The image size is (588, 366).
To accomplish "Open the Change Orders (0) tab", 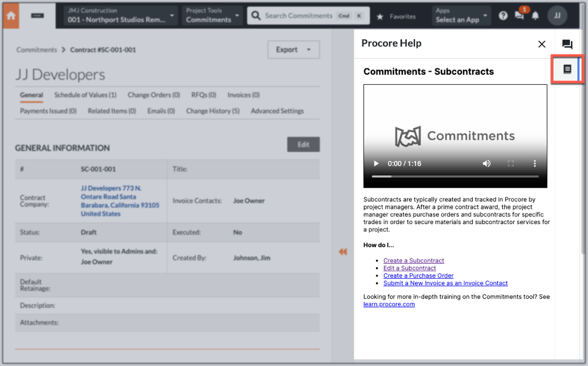I will coord(154,95).
